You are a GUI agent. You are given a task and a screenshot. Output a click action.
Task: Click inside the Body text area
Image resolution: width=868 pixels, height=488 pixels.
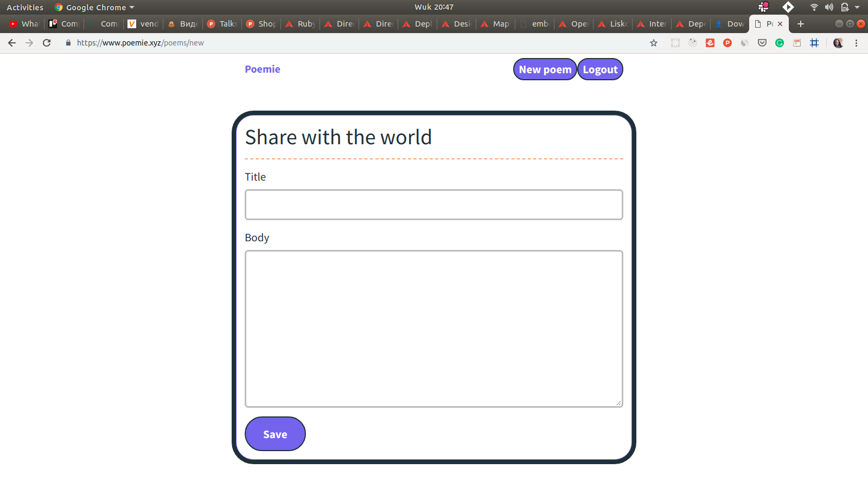tap(434, 329)
